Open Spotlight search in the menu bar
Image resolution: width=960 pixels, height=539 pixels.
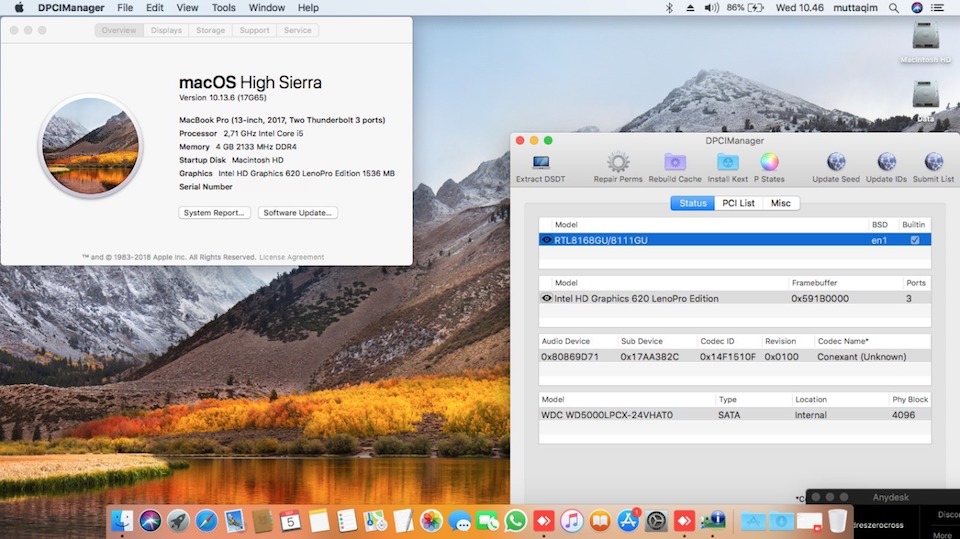(x=894, y=8)
